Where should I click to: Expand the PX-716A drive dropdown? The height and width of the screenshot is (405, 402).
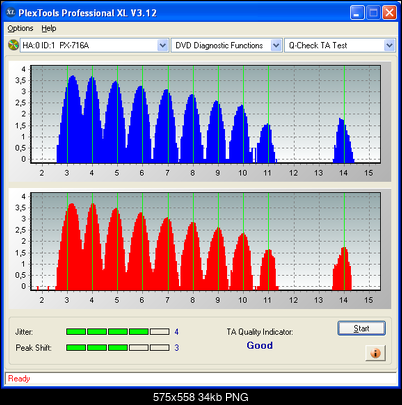coord(162,45)
